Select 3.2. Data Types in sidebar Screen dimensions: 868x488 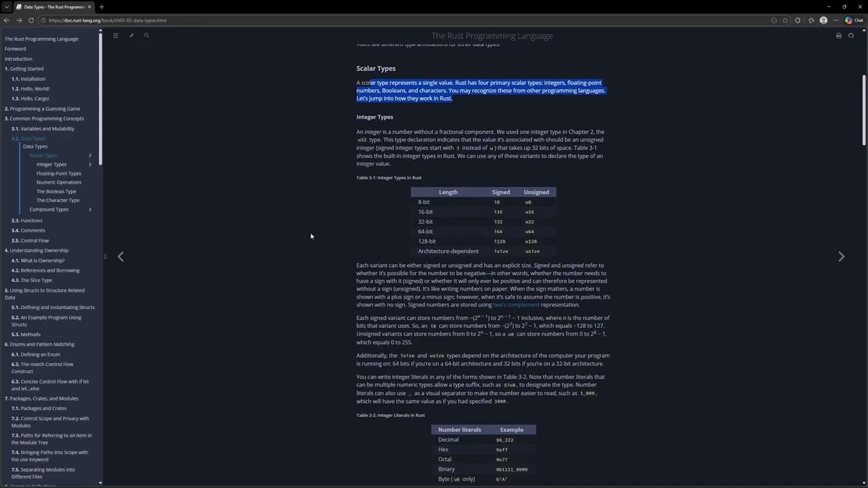(28, 138)
